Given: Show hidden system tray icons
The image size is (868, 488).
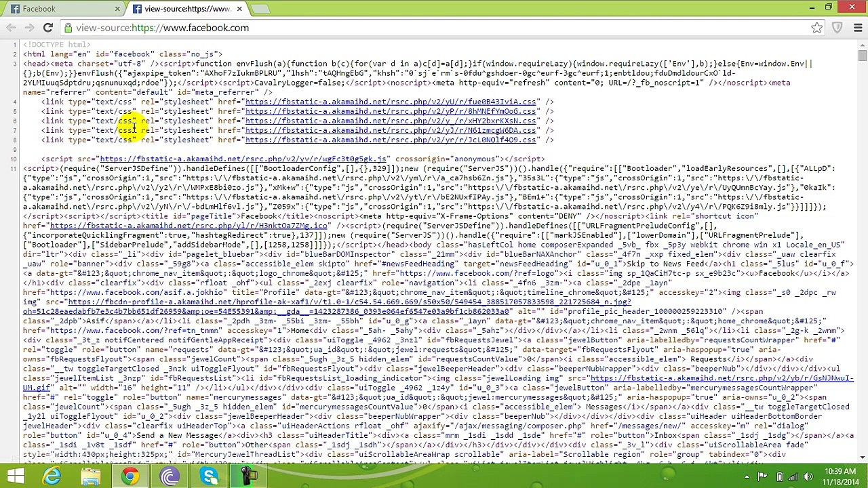Looking at the screenshot, I should [747, 476].
